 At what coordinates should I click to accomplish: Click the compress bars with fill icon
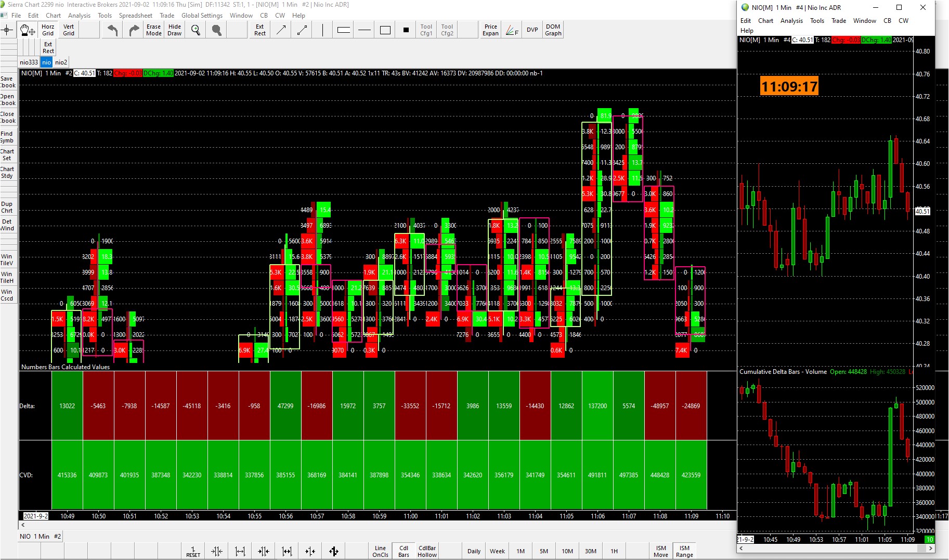coord(264,551)
